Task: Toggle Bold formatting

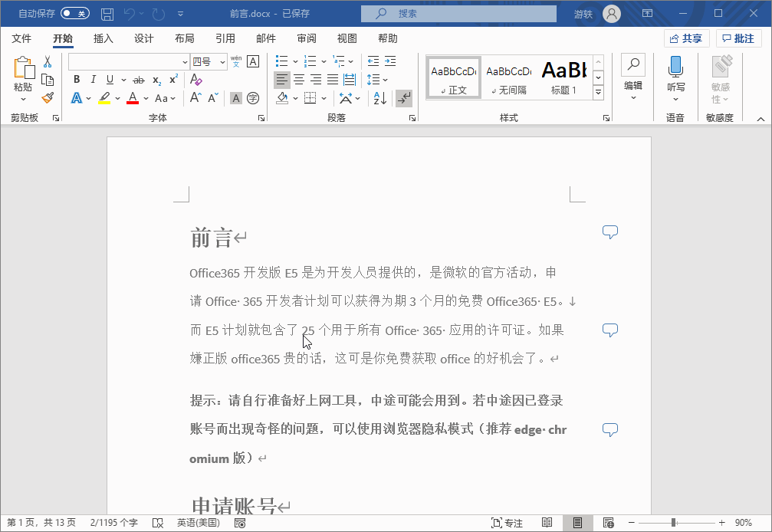Action: point(77,79)
